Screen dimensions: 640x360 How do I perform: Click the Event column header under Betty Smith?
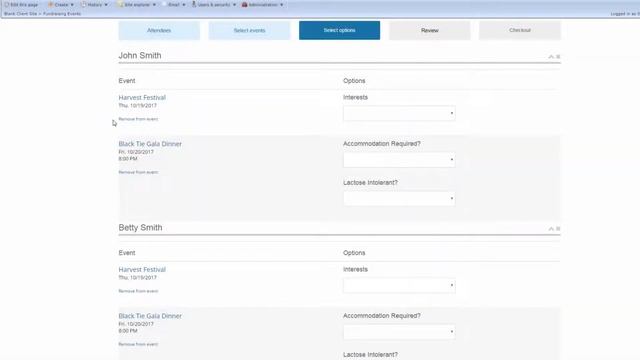click(x=127, y=253)
